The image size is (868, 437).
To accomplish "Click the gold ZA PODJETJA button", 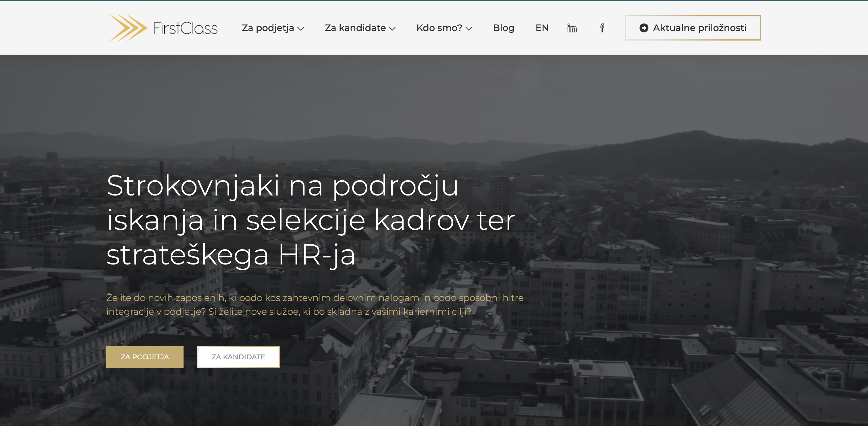I will click(x=145, y=357).
